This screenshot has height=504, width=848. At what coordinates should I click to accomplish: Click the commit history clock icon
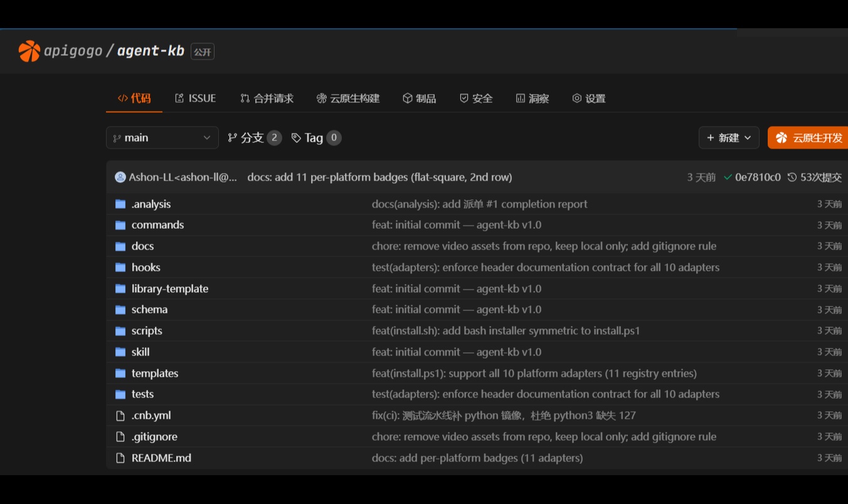[792, 177]
